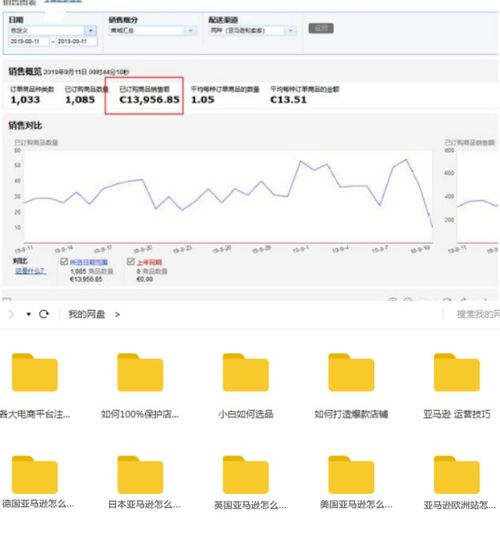Open the 德国亚马逊怎么... folder
This screenshot has height=539, width=500.
point(35,475)
